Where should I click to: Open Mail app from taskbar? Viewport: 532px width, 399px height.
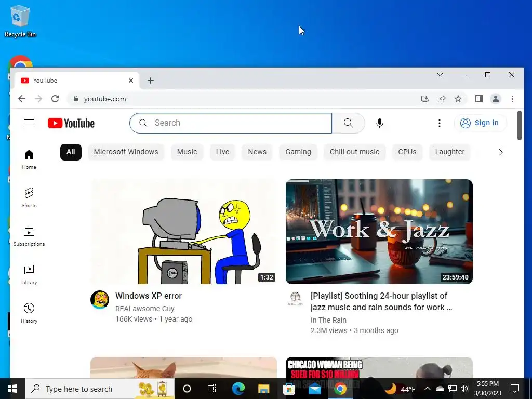(314, 389)
